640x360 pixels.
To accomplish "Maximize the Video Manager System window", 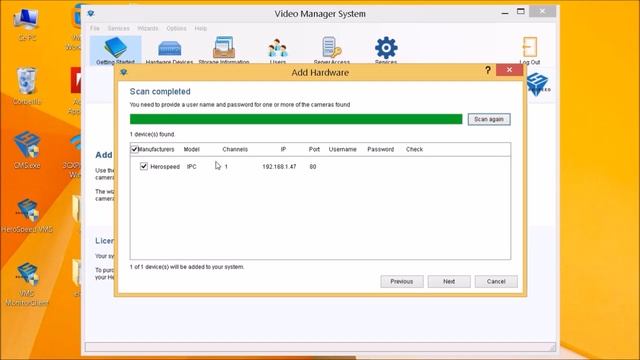I will [521, 11].
